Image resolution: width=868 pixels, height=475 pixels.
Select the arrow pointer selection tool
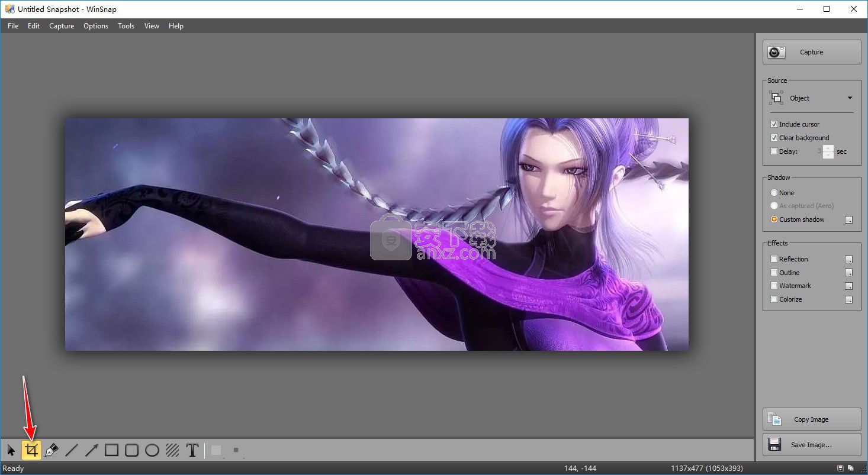tap(11, 451)
